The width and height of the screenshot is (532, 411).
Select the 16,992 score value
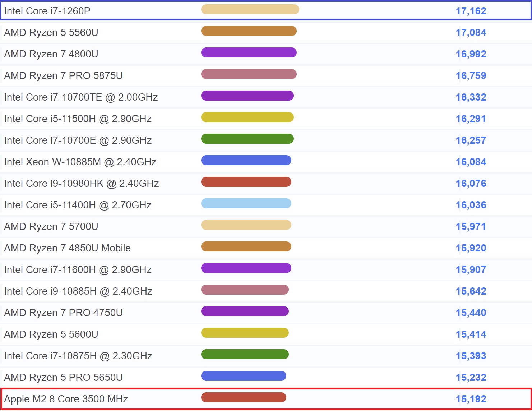click(x=471, y=54)
